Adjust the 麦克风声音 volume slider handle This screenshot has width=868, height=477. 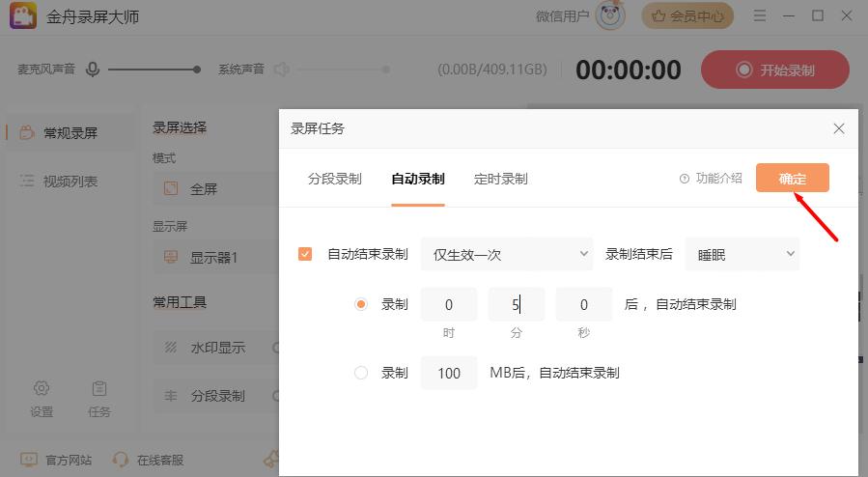pyautogui.click(x=197, y=70)
